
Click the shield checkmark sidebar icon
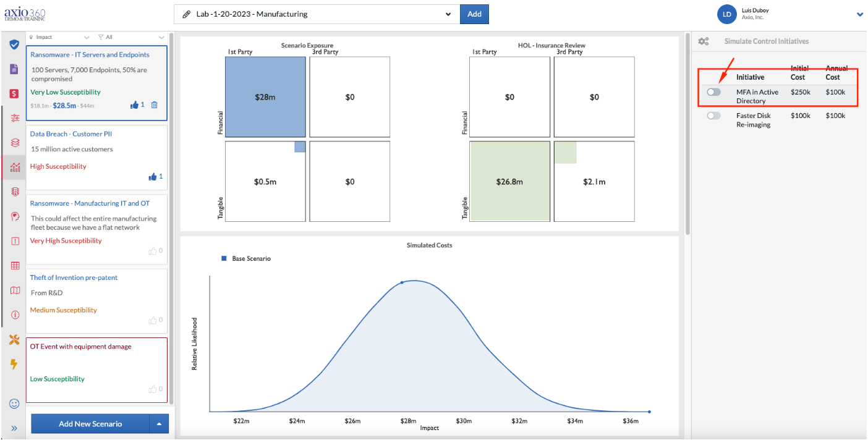tap(14, 44)
